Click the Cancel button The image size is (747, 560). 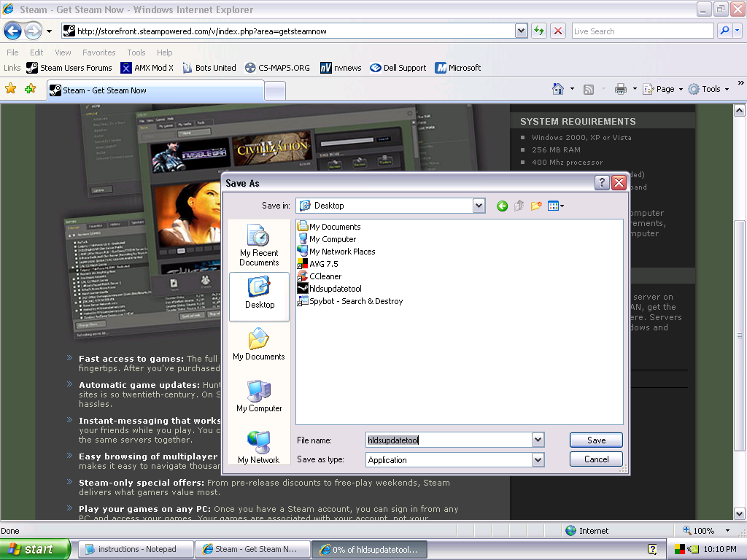click(596, 459)
